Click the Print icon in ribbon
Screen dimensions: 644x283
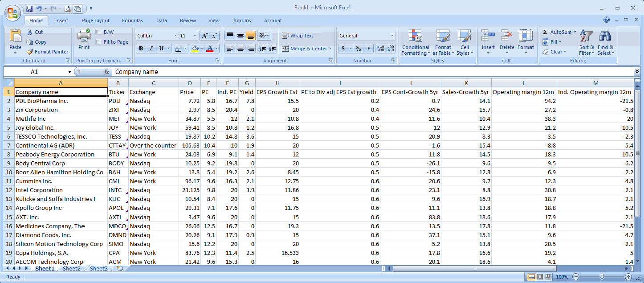tap(84, 37)
